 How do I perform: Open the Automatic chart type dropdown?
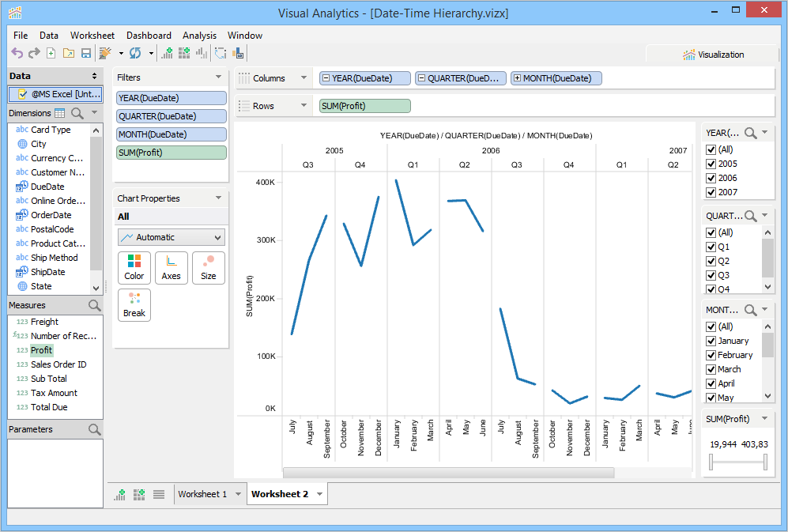coord(172,237)
